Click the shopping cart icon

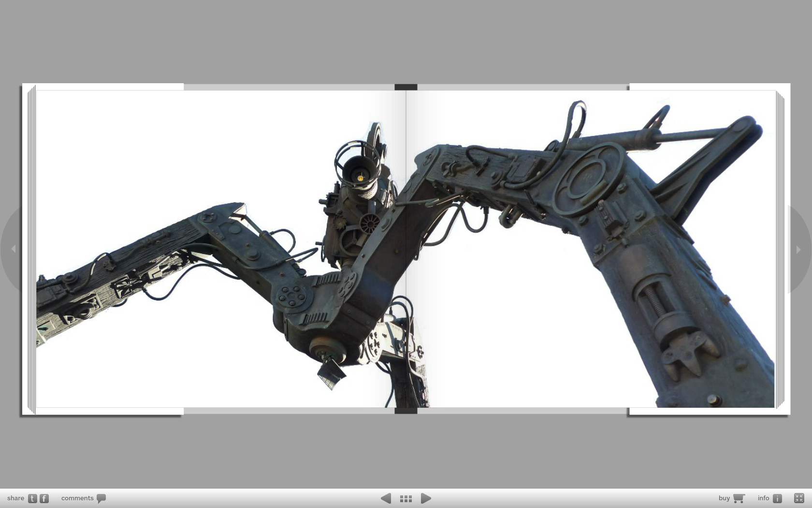[739, 498]
